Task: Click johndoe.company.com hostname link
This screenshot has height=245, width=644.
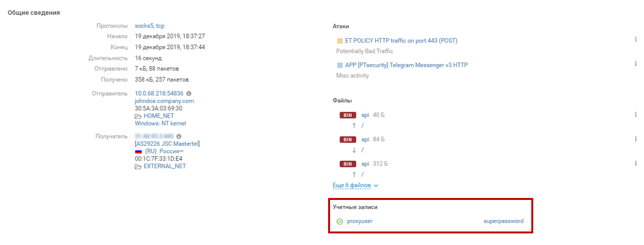Action: coord(164,101)
